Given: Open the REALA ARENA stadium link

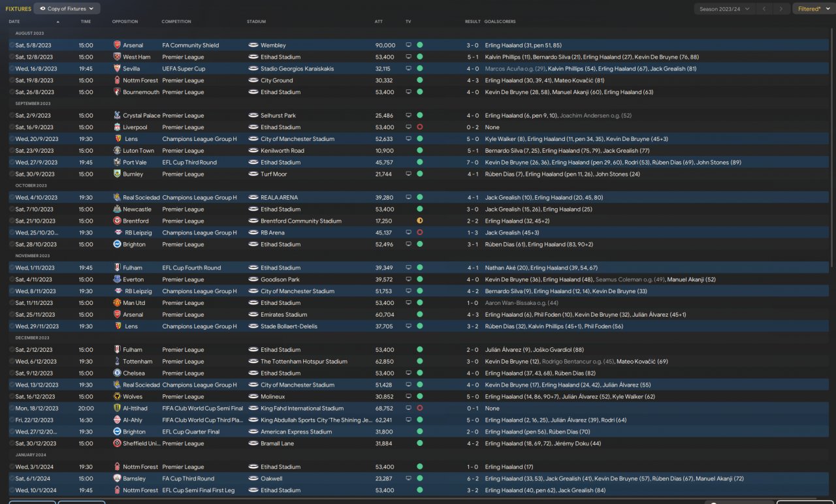Looking at the screenshot, I should click(x=279, y=198).
